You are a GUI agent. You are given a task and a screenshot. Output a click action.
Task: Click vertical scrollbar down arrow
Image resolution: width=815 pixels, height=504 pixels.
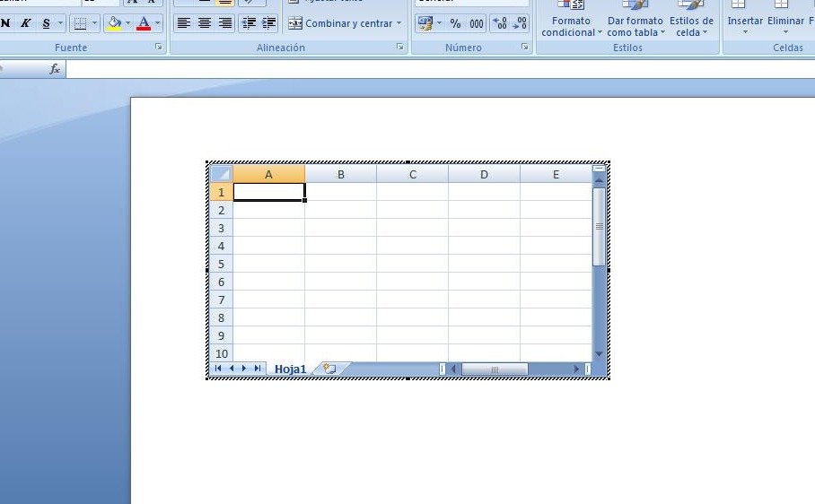tap(599, 353)
